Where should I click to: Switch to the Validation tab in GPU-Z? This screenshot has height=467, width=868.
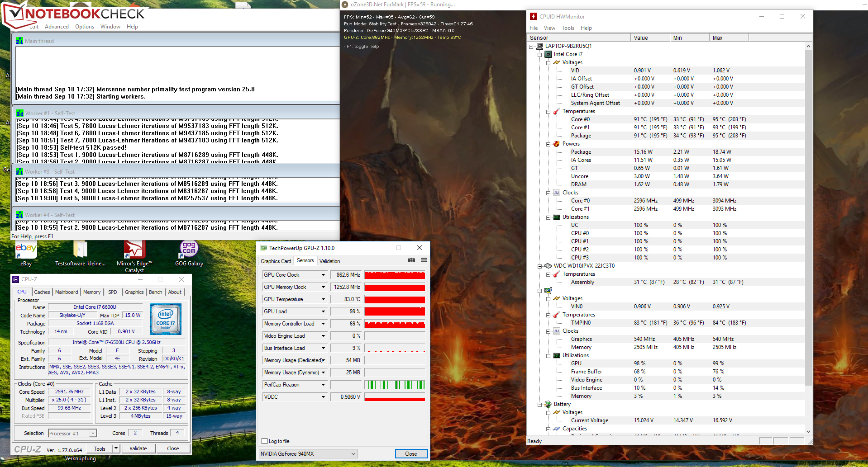coord(329,261)
